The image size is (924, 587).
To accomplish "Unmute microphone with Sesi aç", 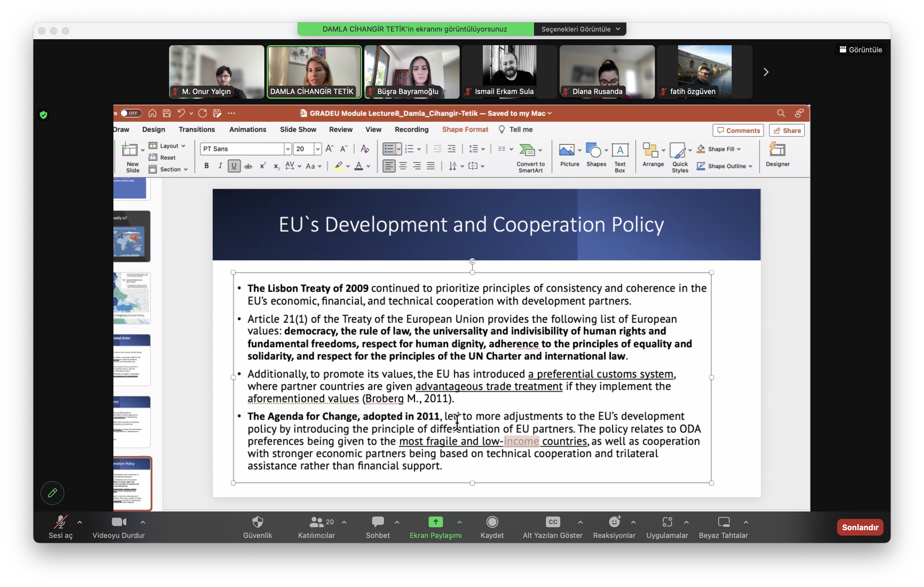I will point(60,522).
